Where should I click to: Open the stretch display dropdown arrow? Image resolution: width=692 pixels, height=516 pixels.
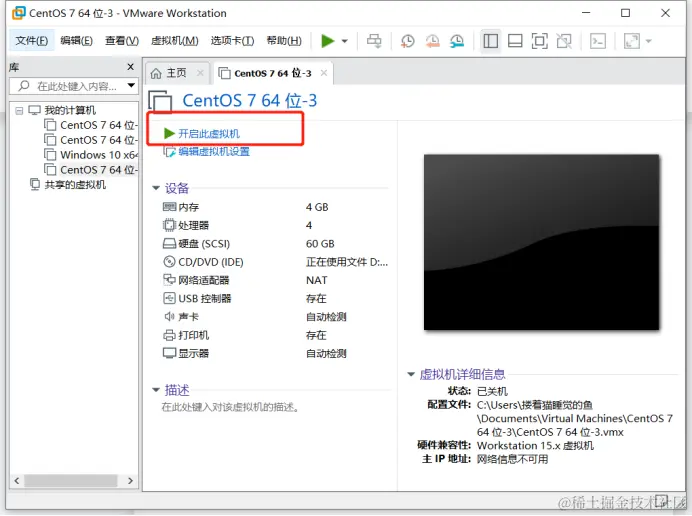648,41
